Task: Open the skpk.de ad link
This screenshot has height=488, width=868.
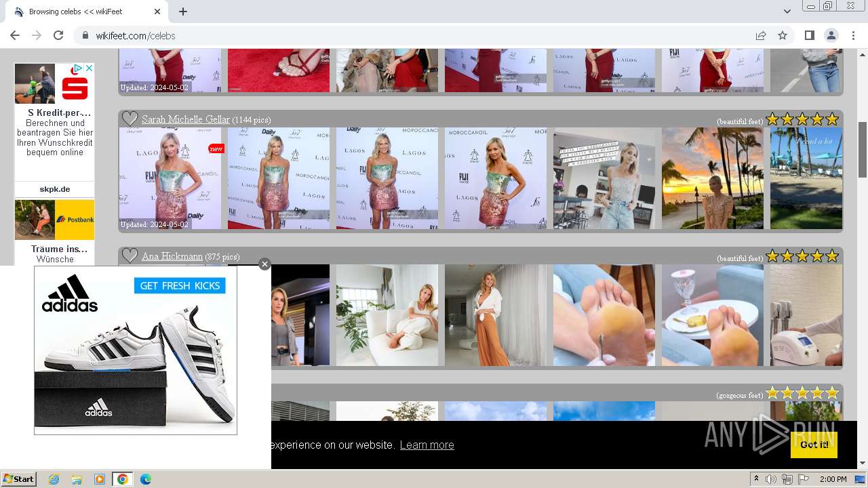Action: [x=55, y=189]
